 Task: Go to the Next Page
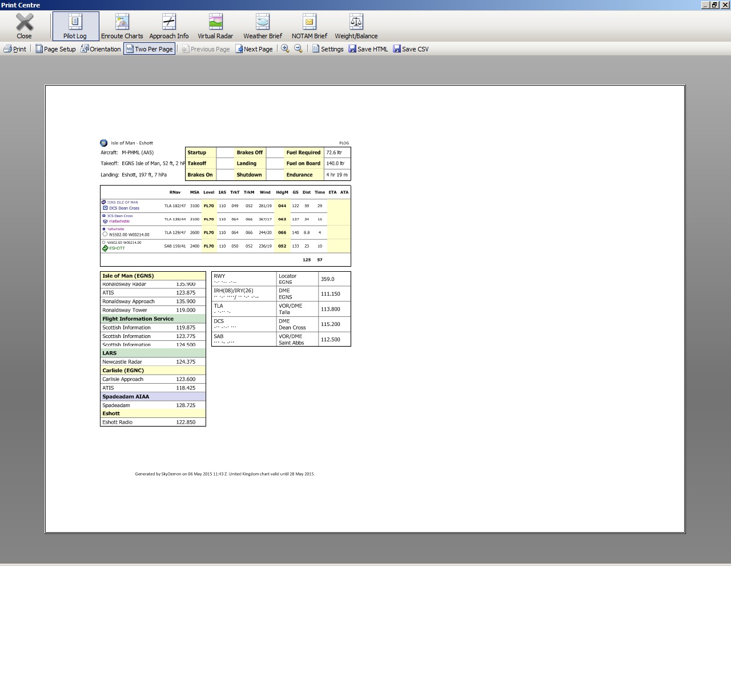pos(254,49)
